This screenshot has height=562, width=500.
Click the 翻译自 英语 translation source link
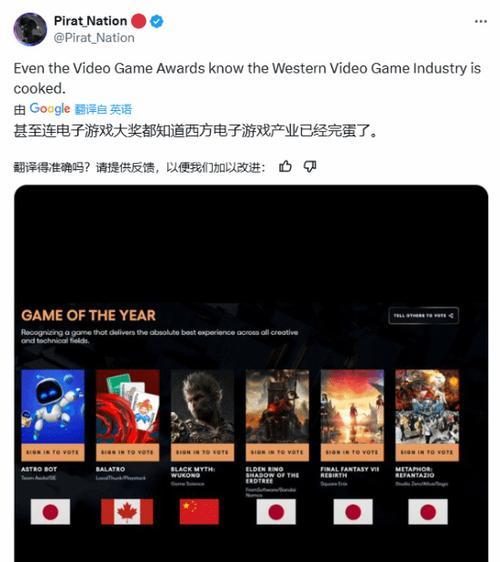click(103, 109)
